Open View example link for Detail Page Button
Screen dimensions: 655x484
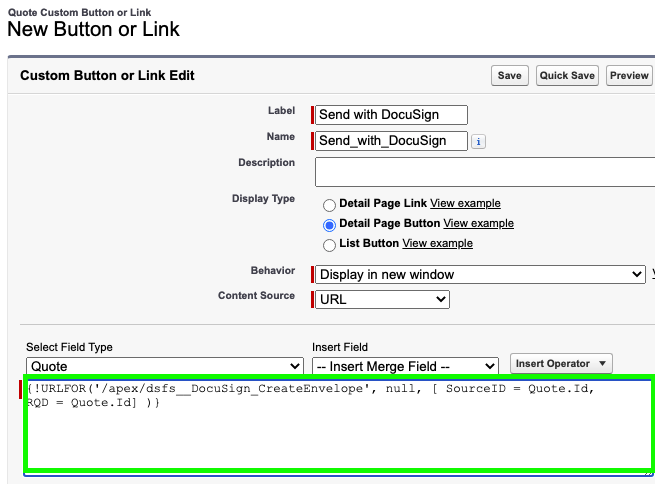(x=479, y=223)
